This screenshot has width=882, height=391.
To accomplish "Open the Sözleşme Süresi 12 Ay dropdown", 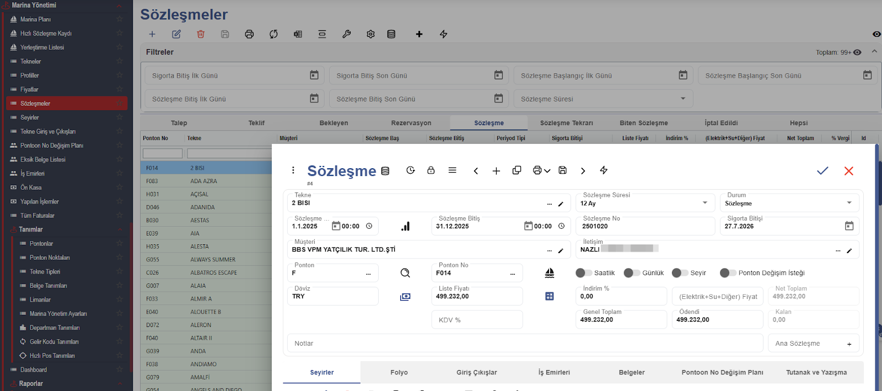I will click(705, 203).
